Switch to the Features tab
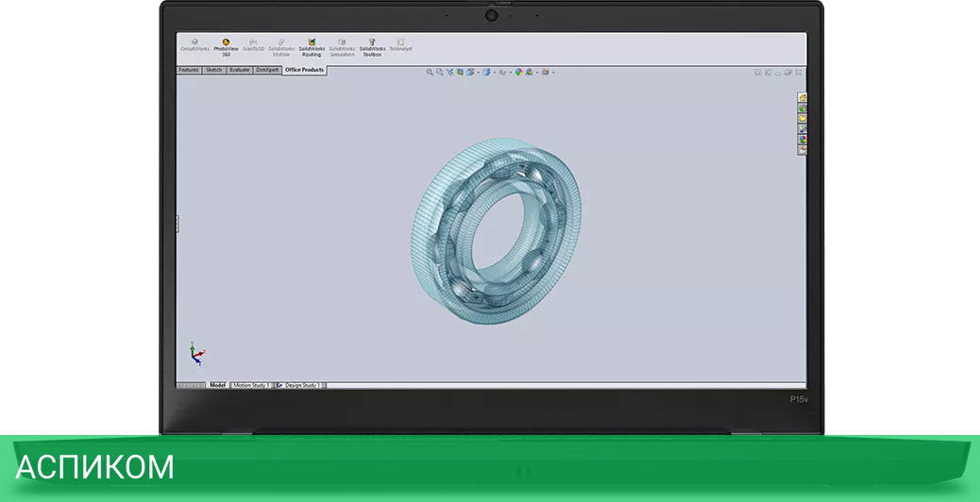This screenshot has width=980, height=502. (189, 70)
